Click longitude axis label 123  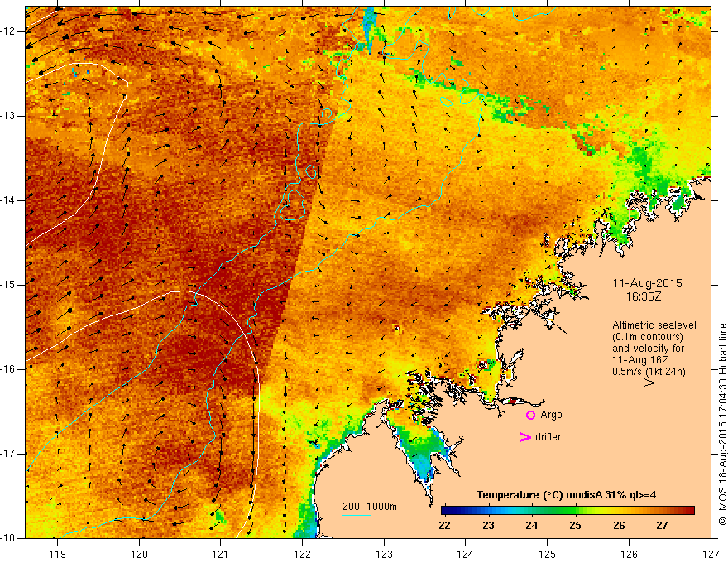point(384,554)
